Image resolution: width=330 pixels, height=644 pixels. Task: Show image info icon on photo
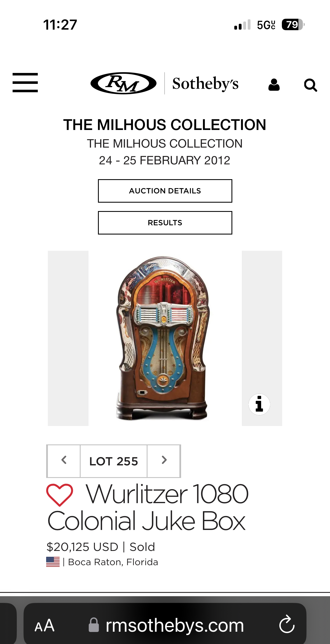tap(259, 404)
